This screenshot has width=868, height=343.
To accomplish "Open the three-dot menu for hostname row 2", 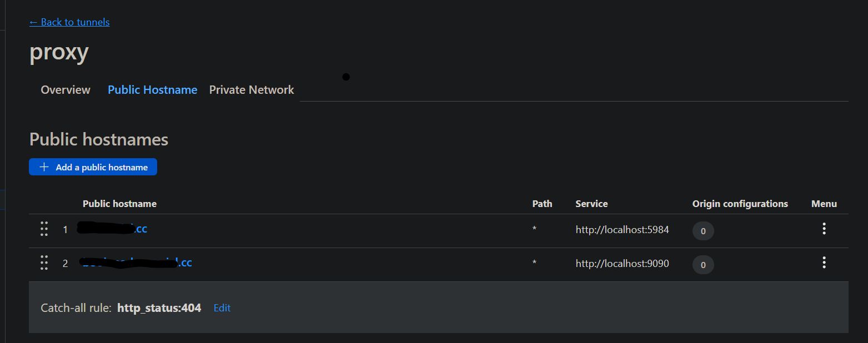I will point(824,263).
